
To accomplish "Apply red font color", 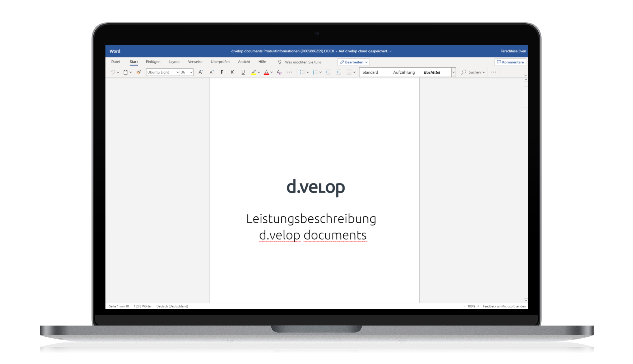I will coord(266,72).
